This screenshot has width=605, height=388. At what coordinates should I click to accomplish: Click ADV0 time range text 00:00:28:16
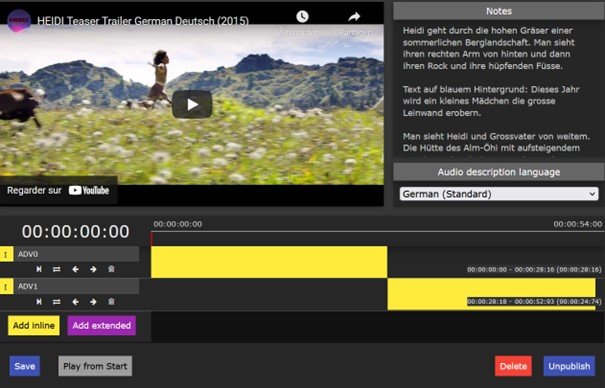point(535,270)
